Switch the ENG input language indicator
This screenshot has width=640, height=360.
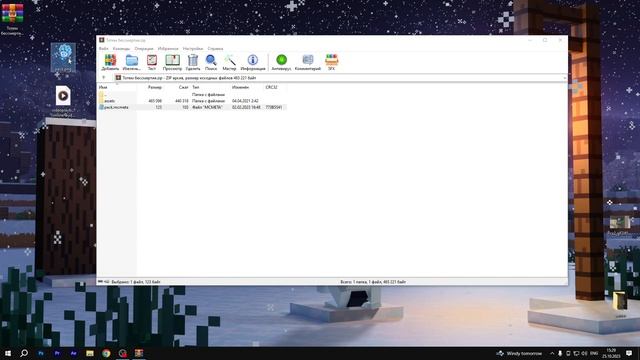594,353
